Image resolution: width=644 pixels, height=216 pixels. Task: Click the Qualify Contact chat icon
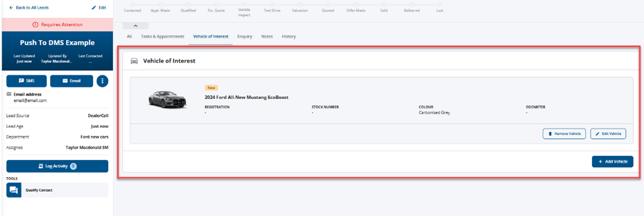[x=14, y=190]
